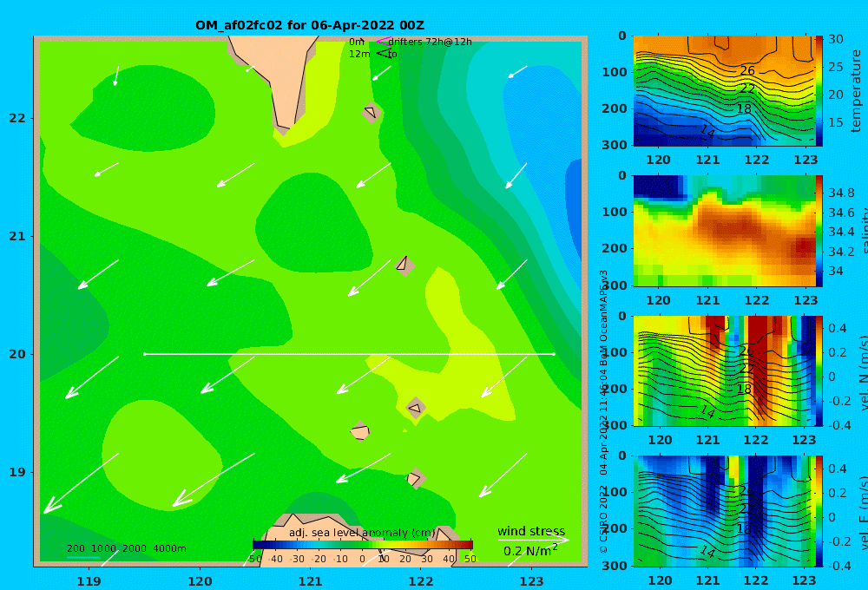The image size is (868, 590).
Task: Click the vertical CSIRO 2022 copyright text
Action: coord(603,519)
